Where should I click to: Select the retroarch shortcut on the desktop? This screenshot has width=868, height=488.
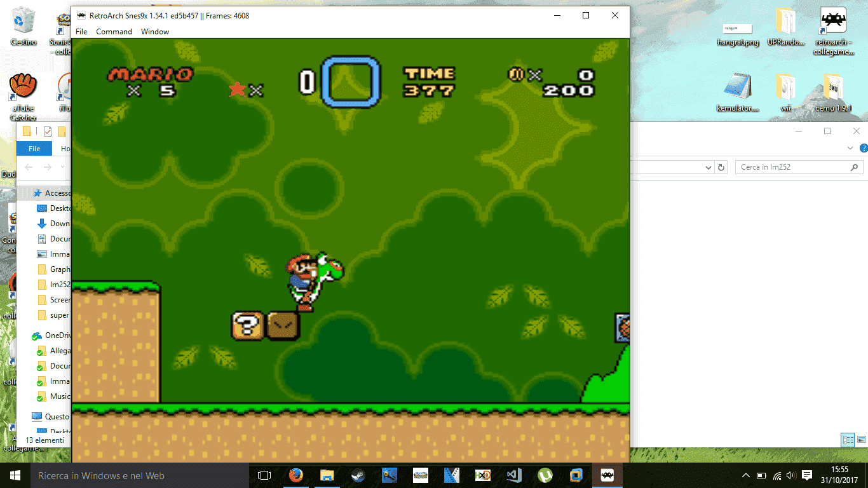pos(834,31)
